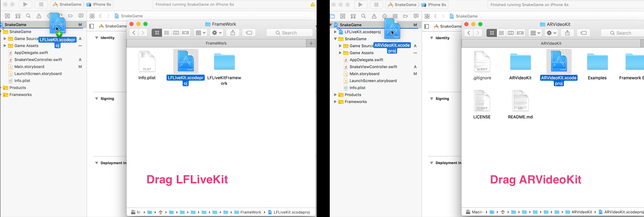The height and width of the screenshot is (217, 644).
Task: Select gallery view in ARVideoKit Finder window
Action: tap(521, 33)
